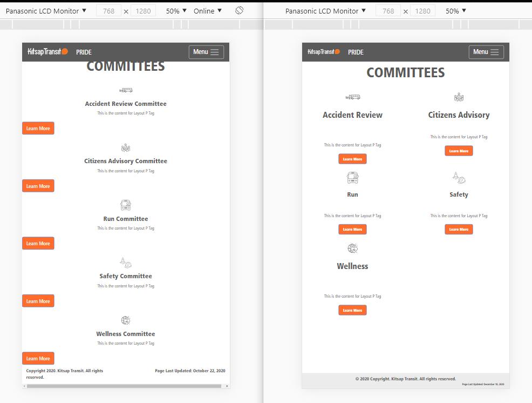Click the Kitsap Transit logo in left pane
Viewport: 532px width, 403px height.
pos(48,52)
